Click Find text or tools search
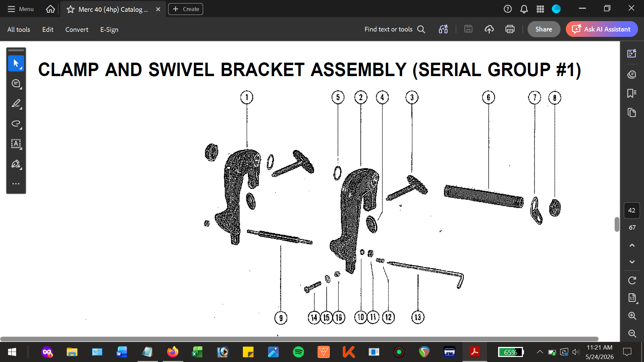Image resolution: width=644 pixels, height=362 pixels. (x=395, y=29)
